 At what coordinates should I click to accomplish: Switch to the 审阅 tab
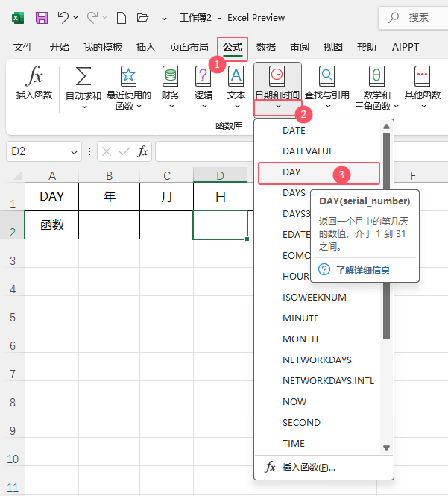(300, 47)
